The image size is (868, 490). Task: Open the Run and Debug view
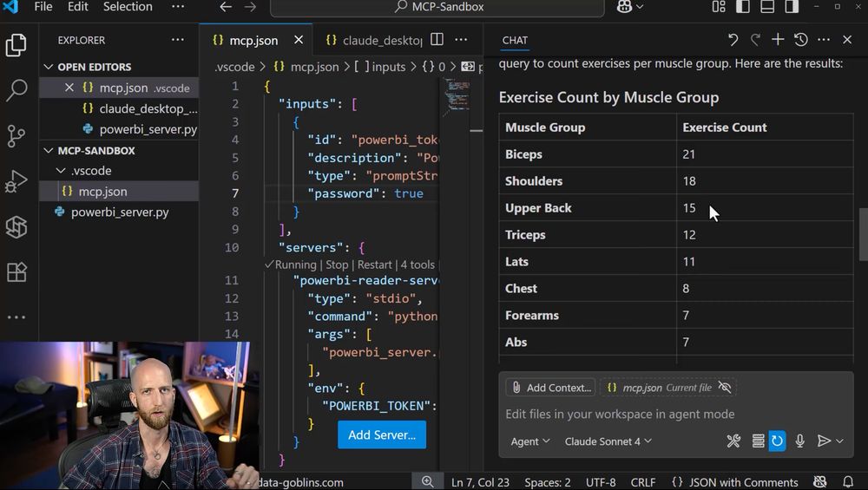(16, 181)
